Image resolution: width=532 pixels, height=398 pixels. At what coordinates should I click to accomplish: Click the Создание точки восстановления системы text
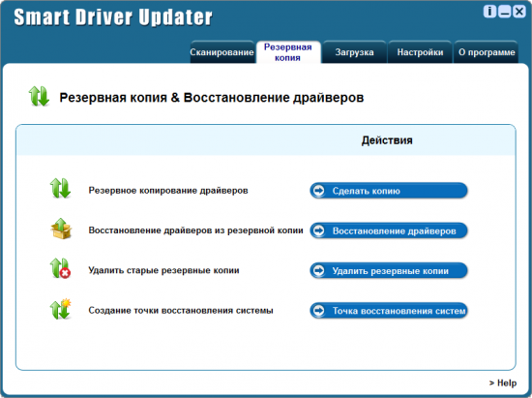[x=181, y=311]
